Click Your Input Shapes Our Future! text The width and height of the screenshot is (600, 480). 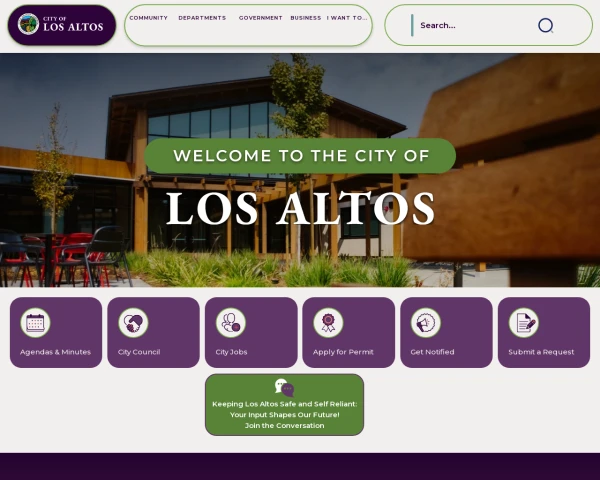pos(284,415)
